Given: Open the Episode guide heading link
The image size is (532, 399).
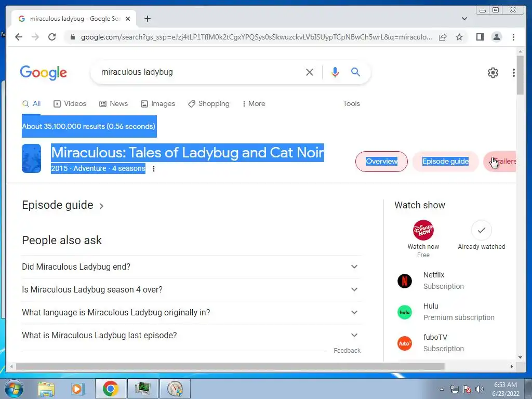Looking at the screenshot, I should (63, 205).
